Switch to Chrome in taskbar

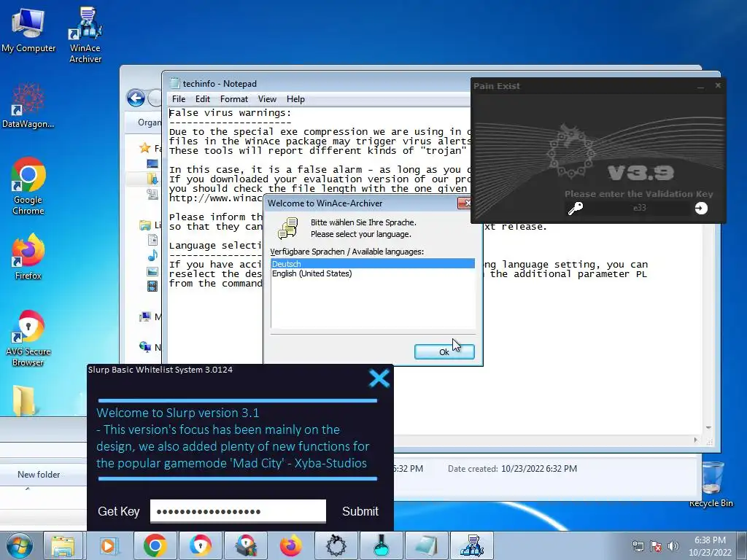pos(155,545)
